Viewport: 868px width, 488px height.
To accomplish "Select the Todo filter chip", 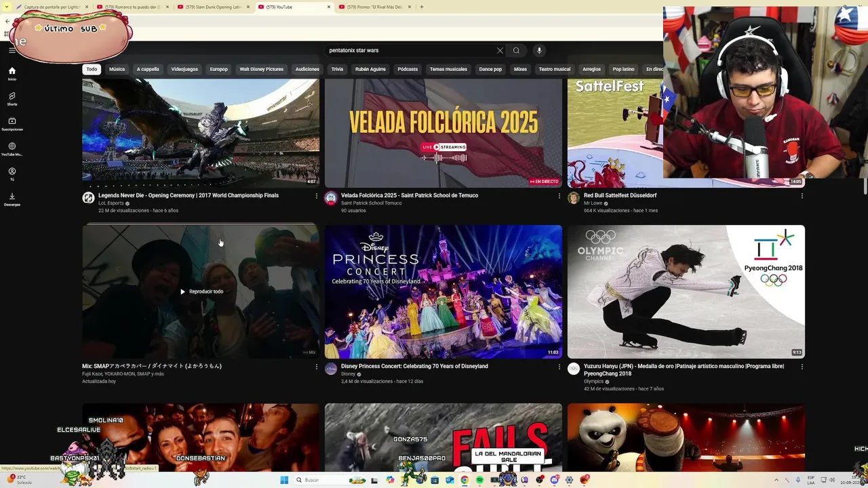I will [x=92, y=69].
